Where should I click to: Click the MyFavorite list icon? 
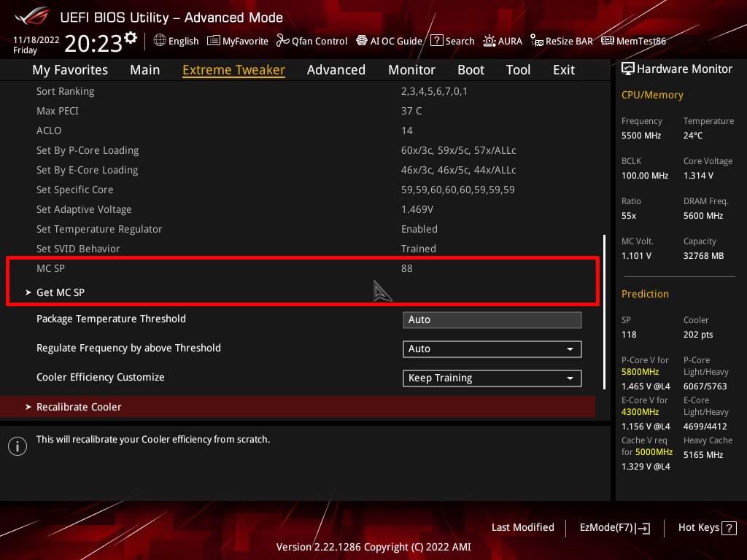(214, 41)
